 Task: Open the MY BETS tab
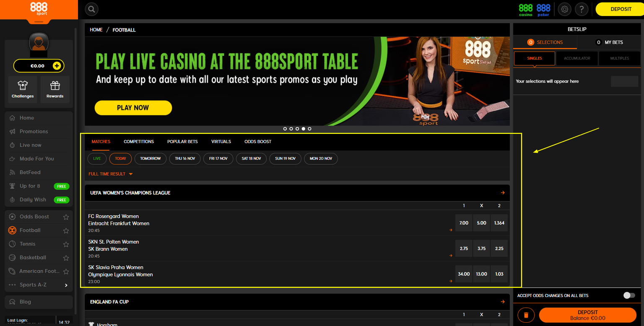tap(610, 42)
